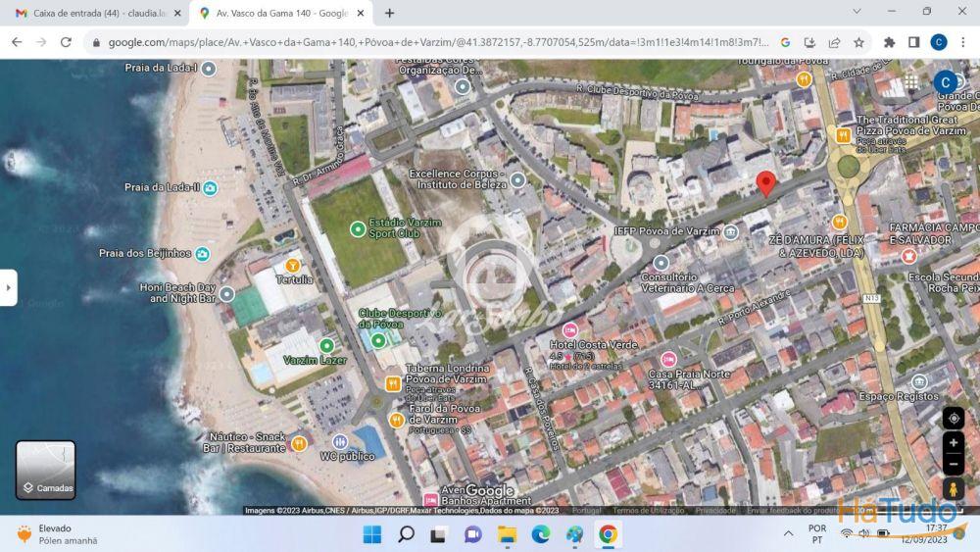Open the Google apps grid
980x552 pixels.
click(x=911, y=82)
